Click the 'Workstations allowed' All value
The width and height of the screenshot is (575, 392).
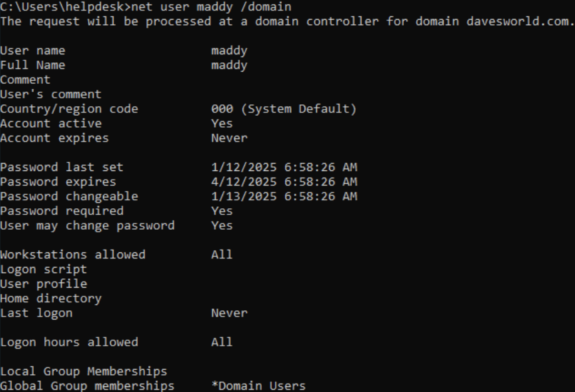pos(222,255)
